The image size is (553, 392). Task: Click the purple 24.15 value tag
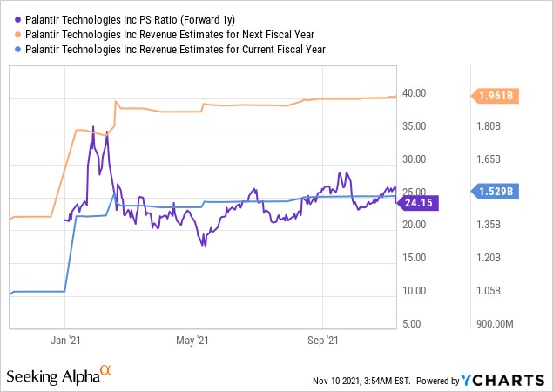[417, 203]
